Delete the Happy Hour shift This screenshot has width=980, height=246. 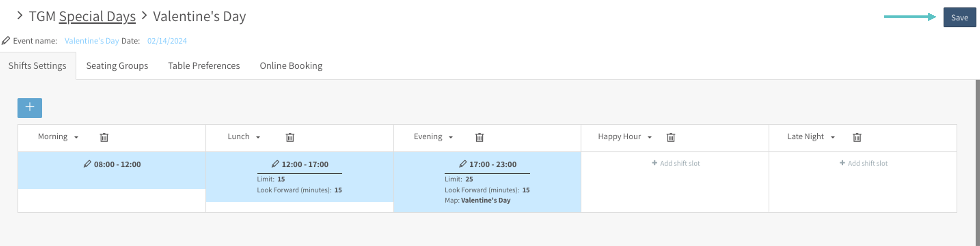671,137
